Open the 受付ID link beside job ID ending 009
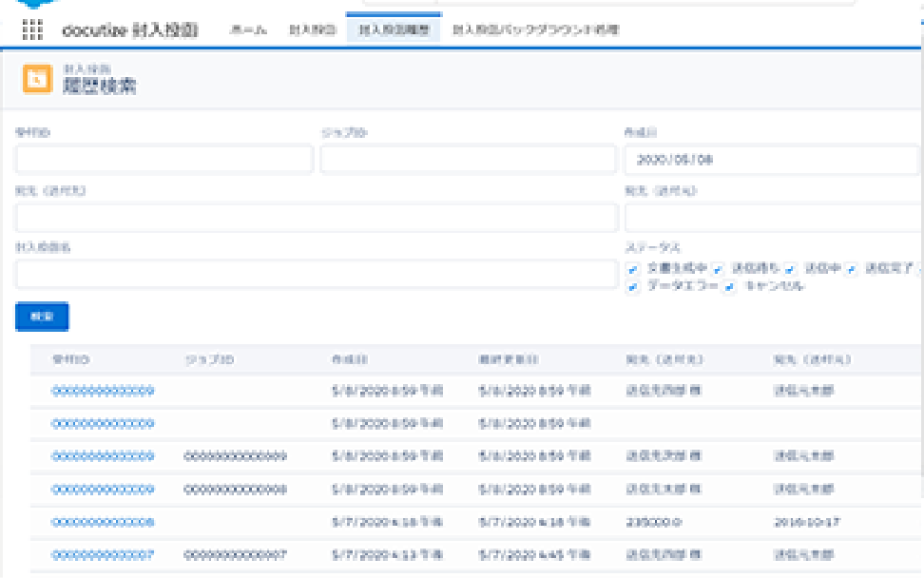This screenshot has height=578, width=924. pyautogui.click(x=103, y=456)
